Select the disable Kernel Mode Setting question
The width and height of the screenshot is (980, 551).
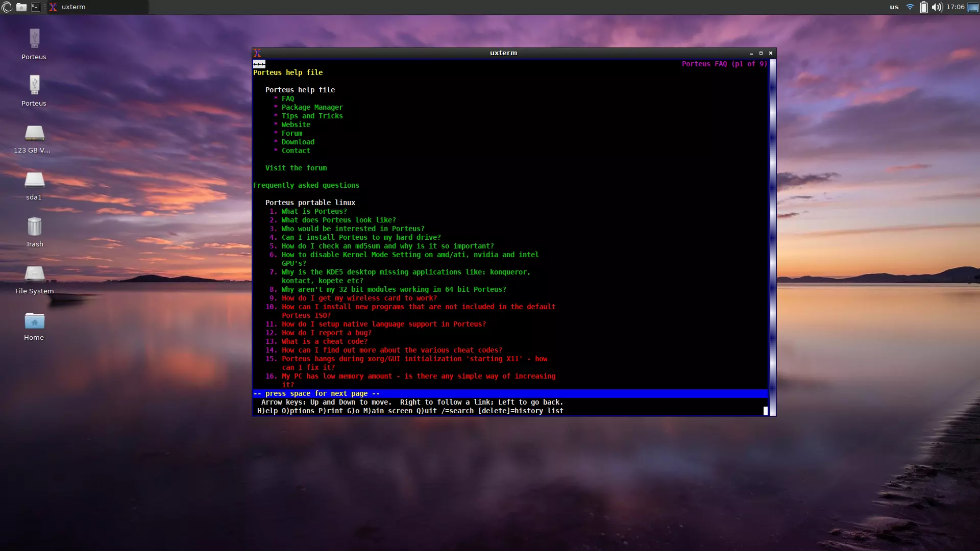tap(410, 259)
